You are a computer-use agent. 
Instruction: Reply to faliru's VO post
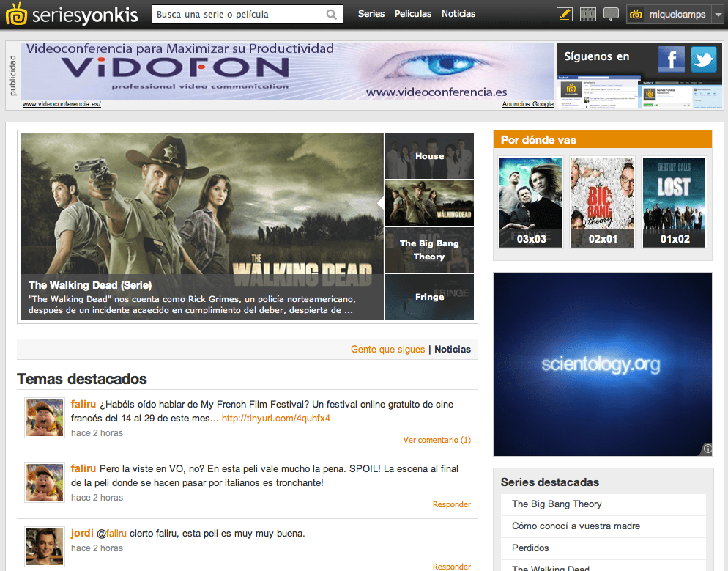coord(452,504)
